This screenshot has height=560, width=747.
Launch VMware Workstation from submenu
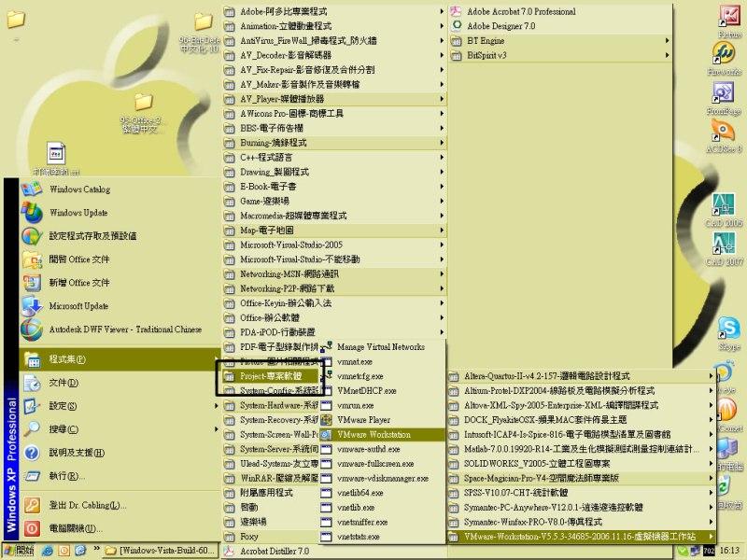click(x=382, y=435)
